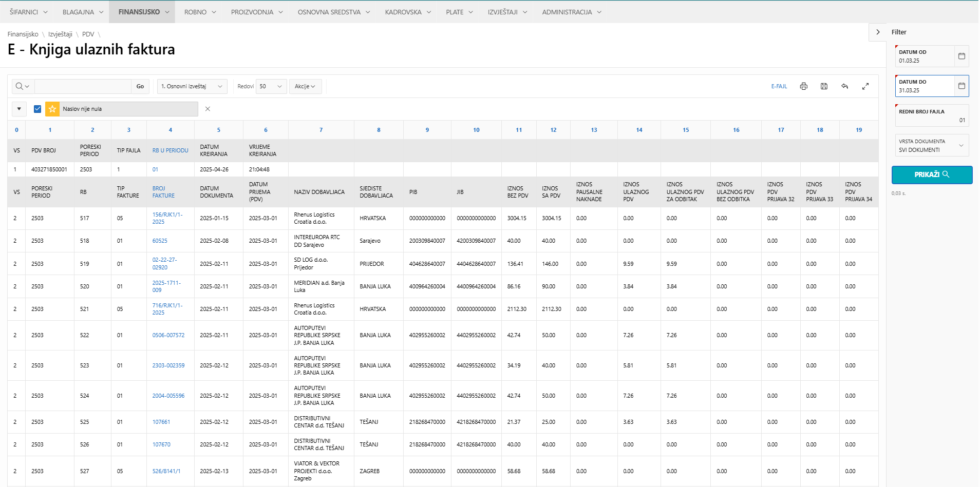Viewport: 980px width, 487px height.
Task: Open calendar picker for Datum do
Action: (962, 86)
